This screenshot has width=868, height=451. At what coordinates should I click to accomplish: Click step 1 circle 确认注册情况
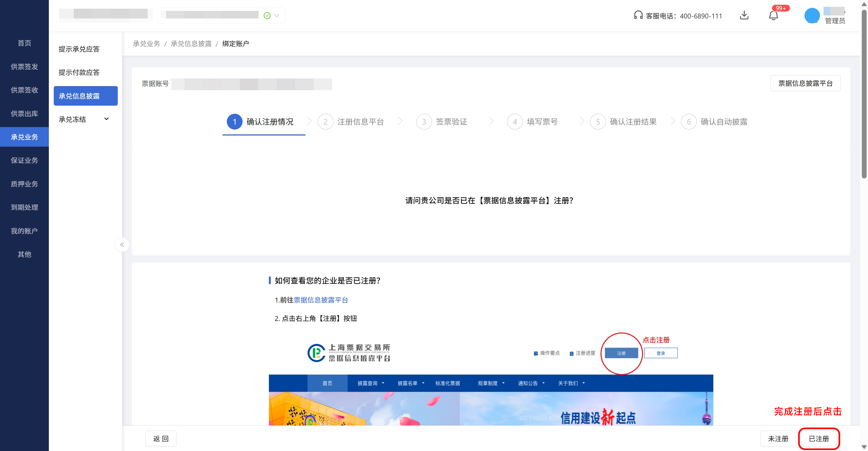click(234, 122)
